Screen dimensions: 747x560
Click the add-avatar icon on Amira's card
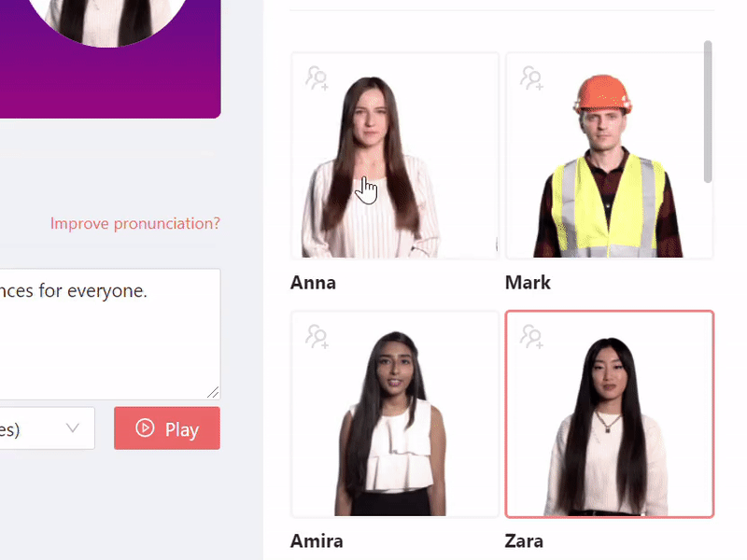pyautogui.click(x=317, y=337)
